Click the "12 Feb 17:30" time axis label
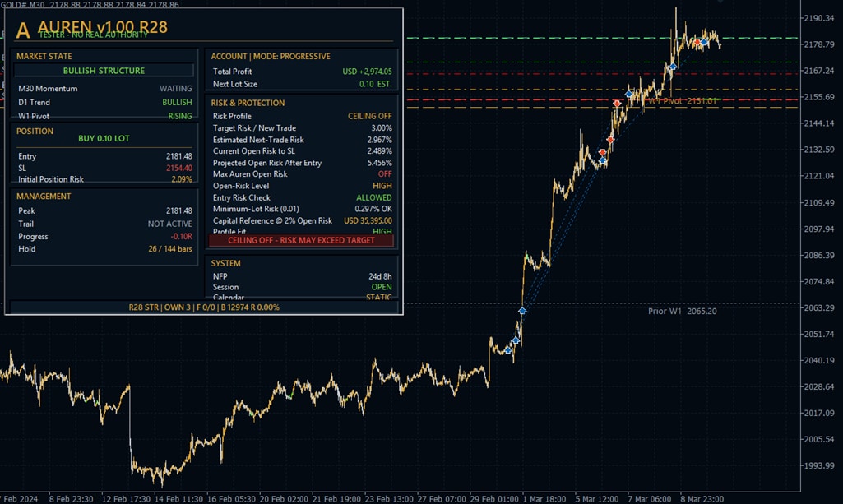The height and width of the screenshot is (504, 843). [x=127, y=499]
